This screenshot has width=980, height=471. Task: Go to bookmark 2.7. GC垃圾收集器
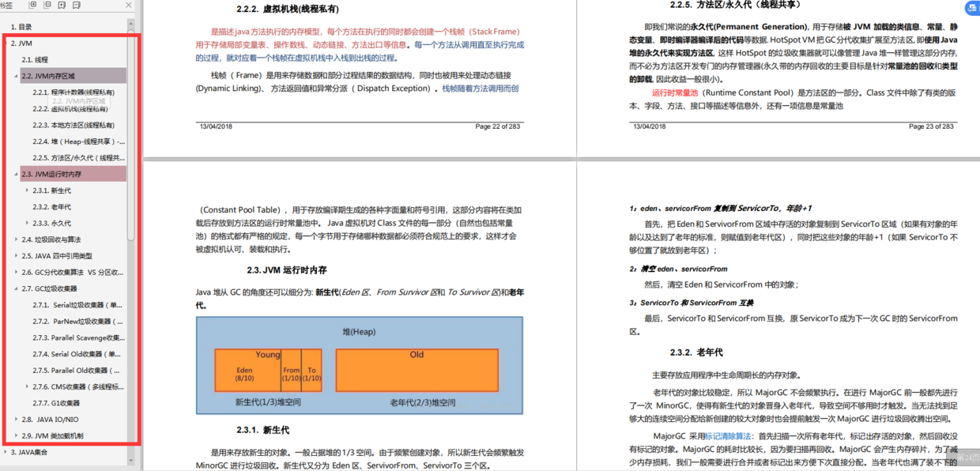click(49, 288)
